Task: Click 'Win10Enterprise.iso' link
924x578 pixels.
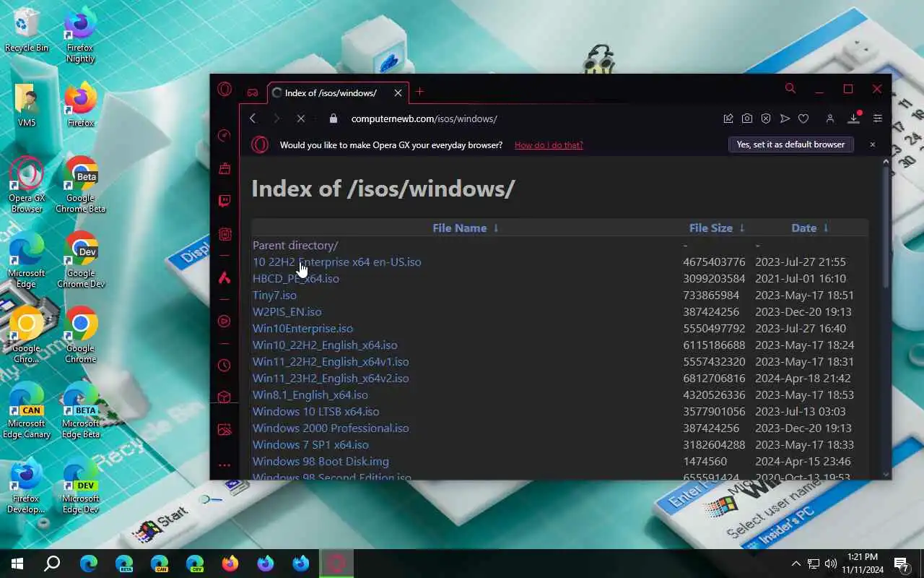Action: coord(303,328)
